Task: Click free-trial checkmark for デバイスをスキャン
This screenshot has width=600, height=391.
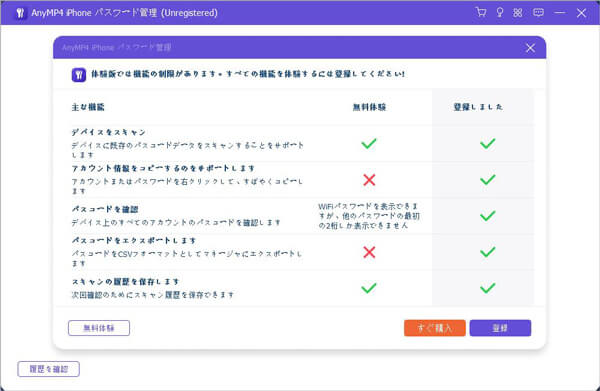Action: tap(369, 143)
